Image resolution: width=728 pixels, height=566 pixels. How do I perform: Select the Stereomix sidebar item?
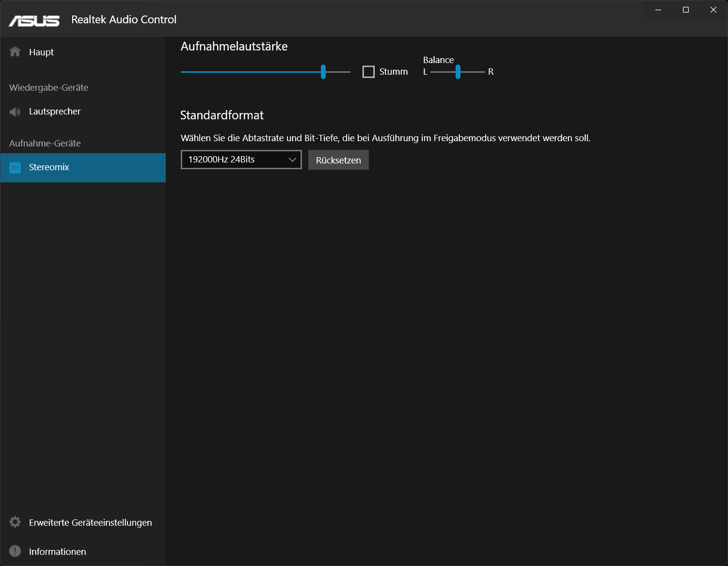click(x=83, y=168)
